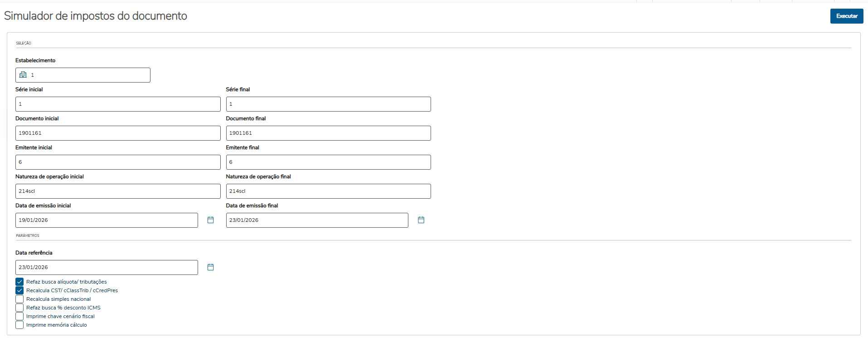Screen dimensions: 868x353
Task: Select the Documento inicial field
Action: (x=118, y=133)
